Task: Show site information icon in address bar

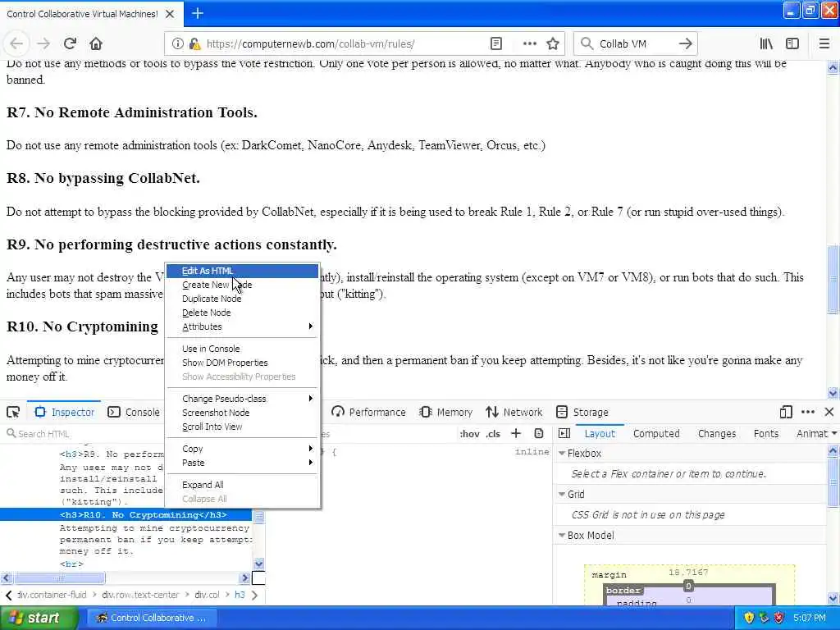Action: pyautogui.click(x=177, y=44)
